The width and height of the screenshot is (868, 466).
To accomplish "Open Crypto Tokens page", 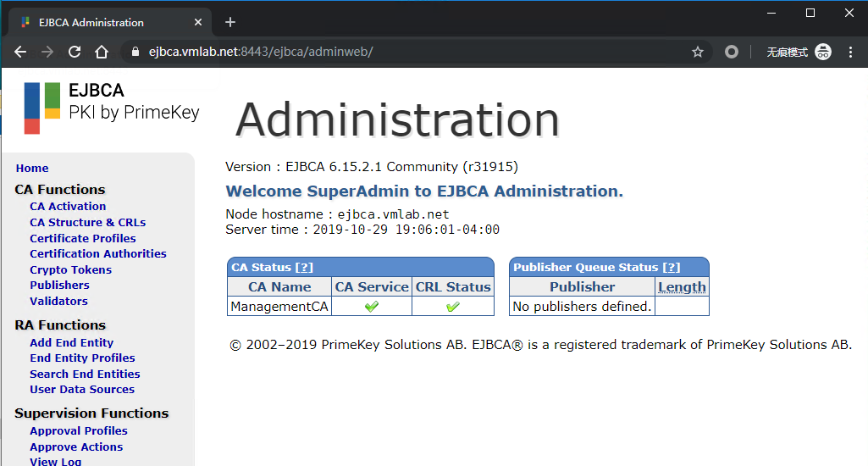I will coord(70,269).
